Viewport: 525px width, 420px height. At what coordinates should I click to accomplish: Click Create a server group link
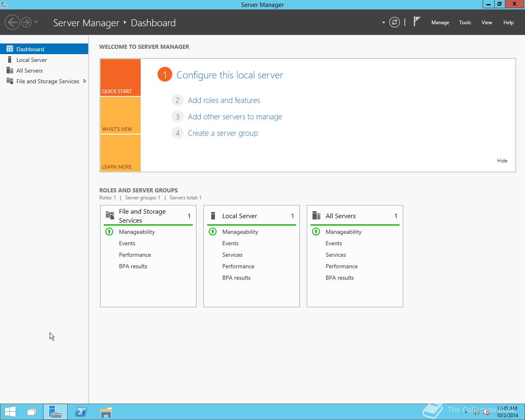(x=223, y=133)
